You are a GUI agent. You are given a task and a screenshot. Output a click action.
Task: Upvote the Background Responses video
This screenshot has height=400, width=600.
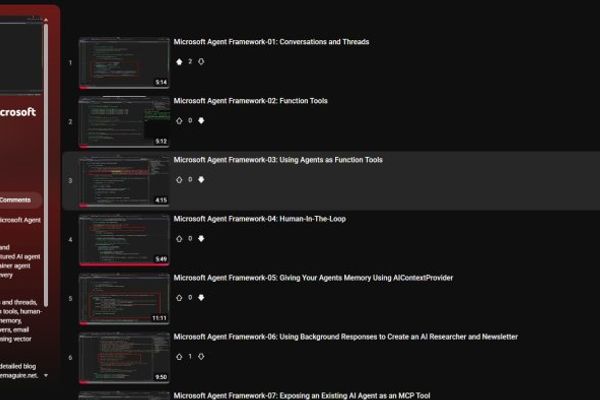click(180, 356)
